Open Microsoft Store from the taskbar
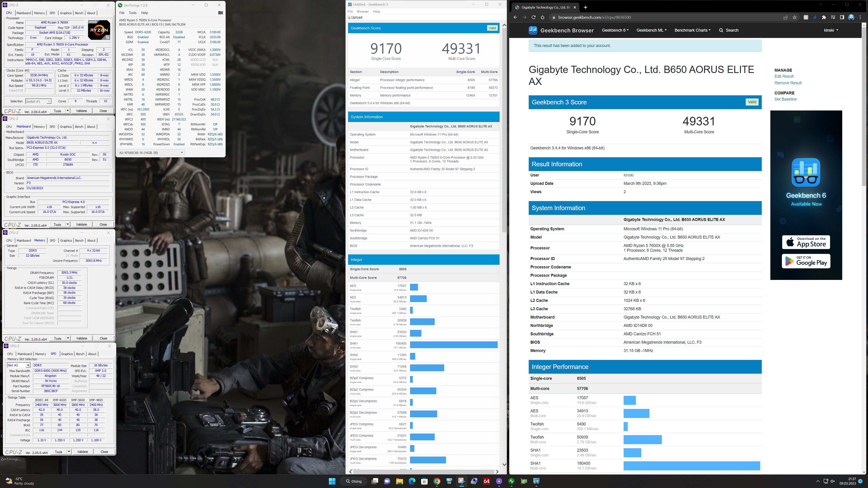868x488 pixels. coord(424,481)
